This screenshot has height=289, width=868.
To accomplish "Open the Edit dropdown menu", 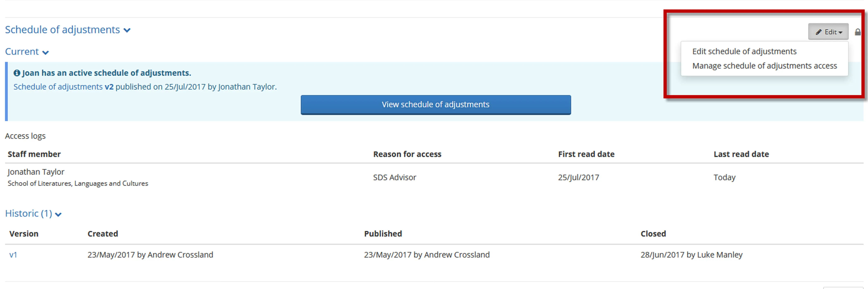I will pyautogui.click(x=829, y=32).
